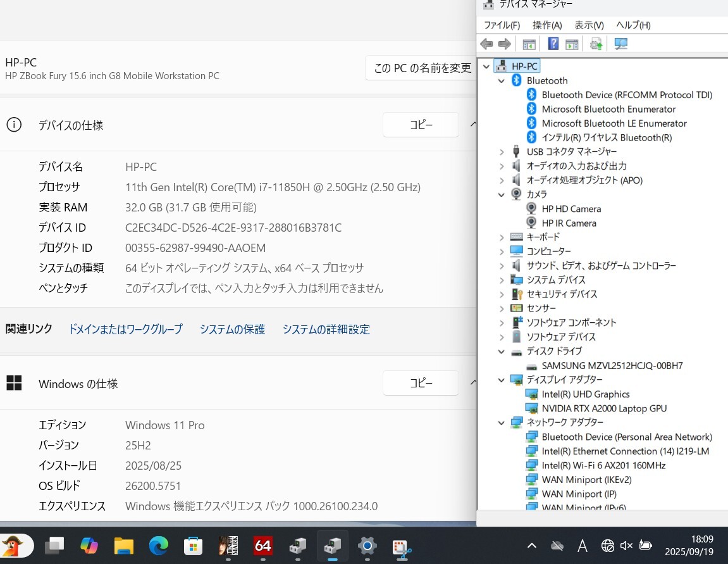Click コピー button for Windows の仕様
The height and width of the screenshot is (564, 728).
pyautogui.click(x=421, y=383)
